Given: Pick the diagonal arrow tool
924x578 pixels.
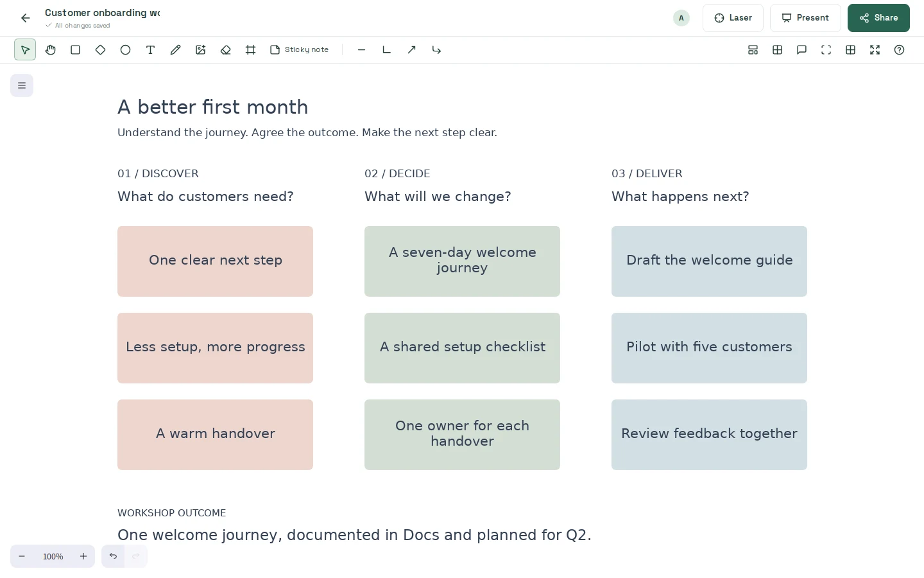Looking at the screenshot, I should tap(411, 49).
